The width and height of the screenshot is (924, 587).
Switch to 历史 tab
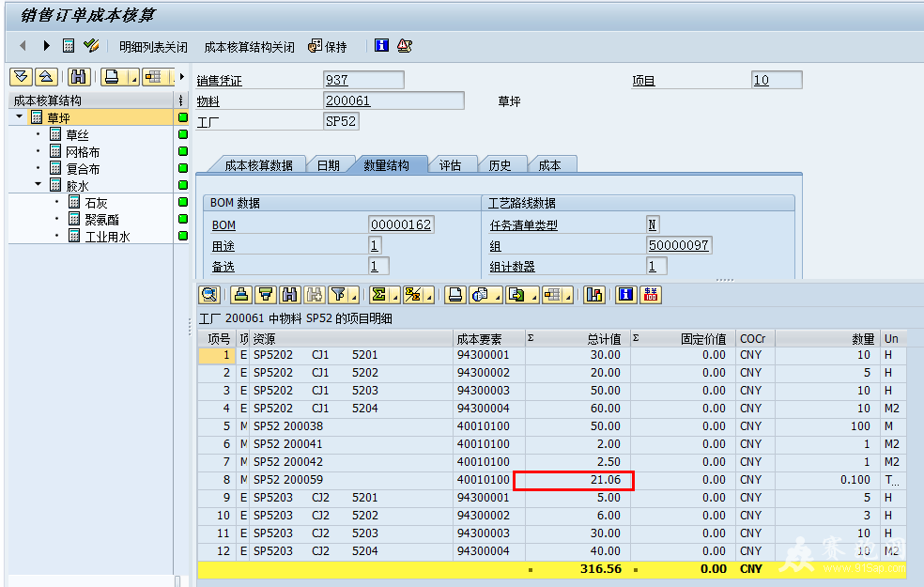tap(500, 165)
